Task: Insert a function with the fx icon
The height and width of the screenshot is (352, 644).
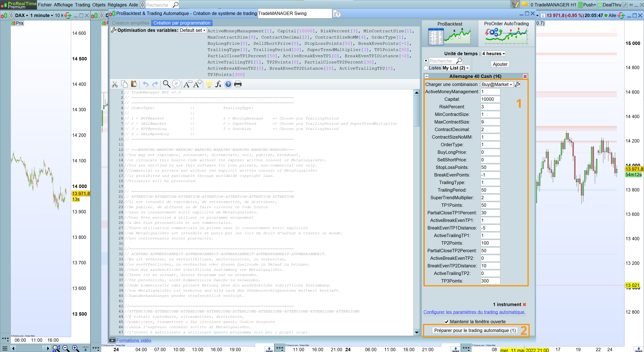Action: coord(218,84)
